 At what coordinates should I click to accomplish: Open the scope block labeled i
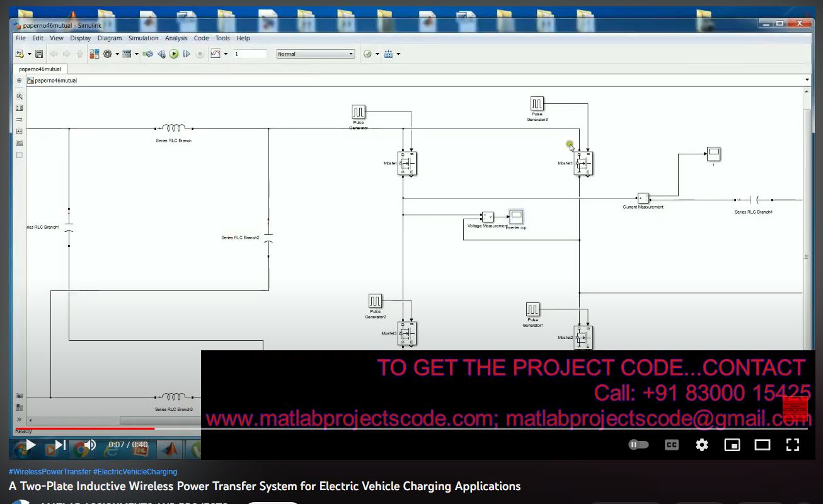tap(713, 154)
